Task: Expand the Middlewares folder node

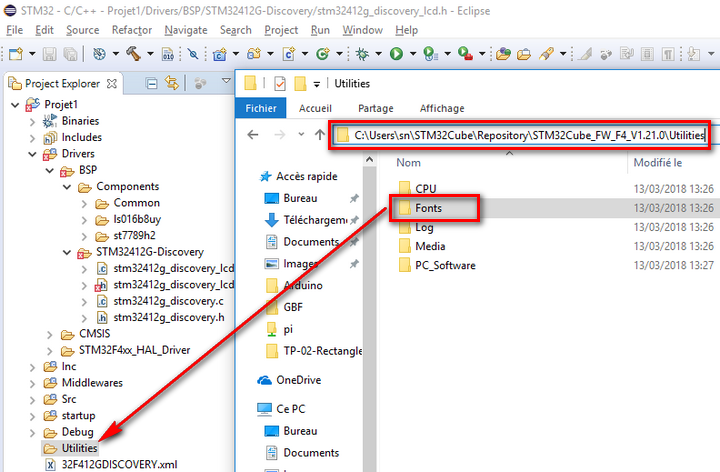Action: pos(32,384)
